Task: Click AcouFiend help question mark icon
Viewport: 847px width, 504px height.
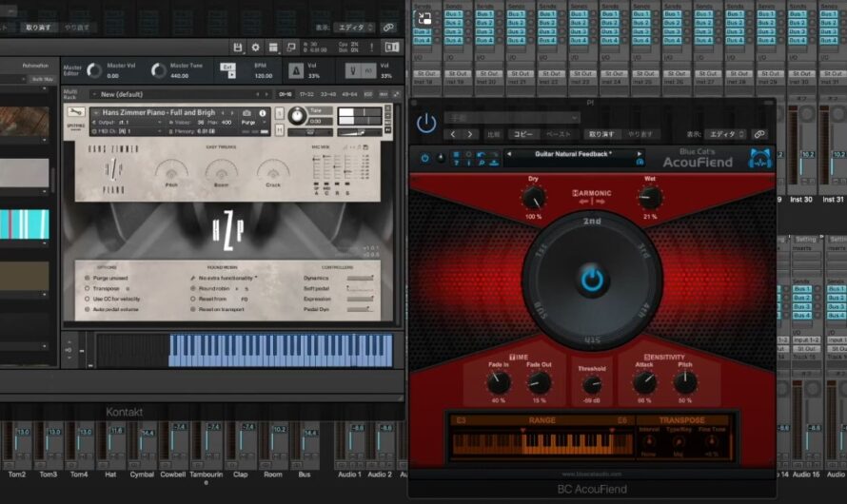Action: click(457, 163)
